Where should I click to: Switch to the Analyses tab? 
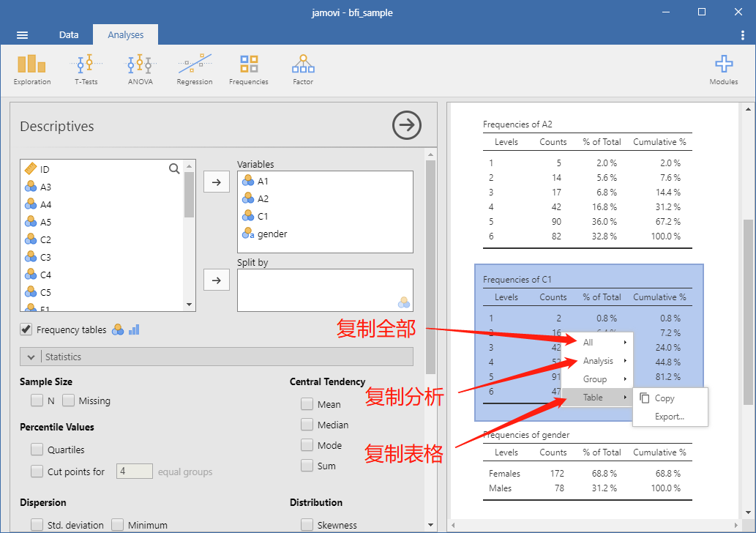(x=125, y=34)
